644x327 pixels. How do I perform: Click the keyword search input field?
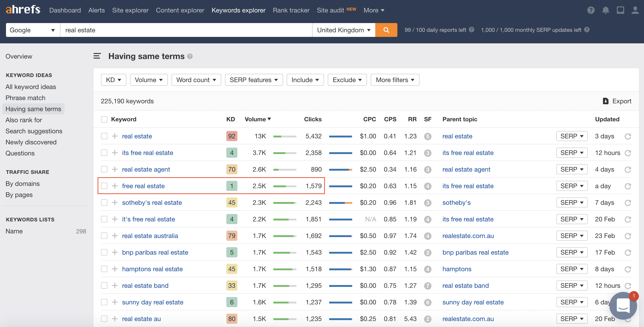(x=186, y=30)
